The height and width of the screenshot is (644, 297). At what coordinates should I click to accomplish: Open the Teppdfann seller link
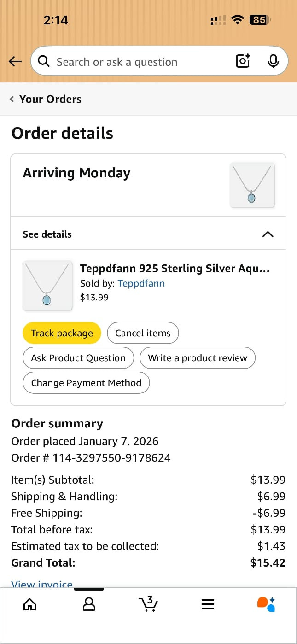[141, 283]
